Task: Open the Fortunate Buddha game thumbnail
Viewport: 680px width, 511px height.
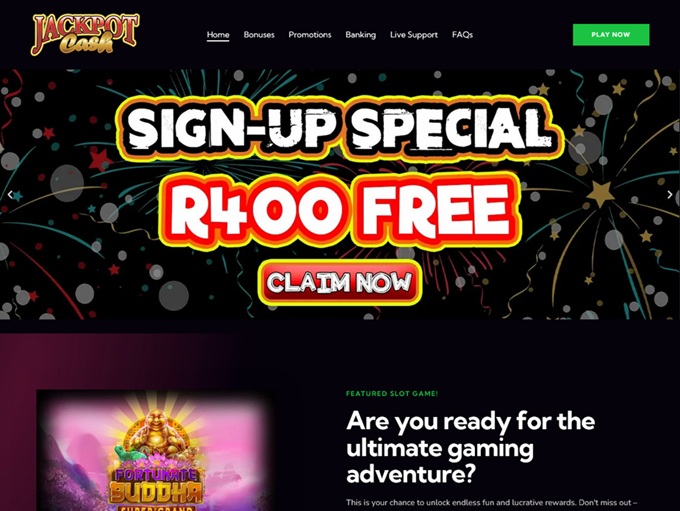Action: (x=155, y=450)
